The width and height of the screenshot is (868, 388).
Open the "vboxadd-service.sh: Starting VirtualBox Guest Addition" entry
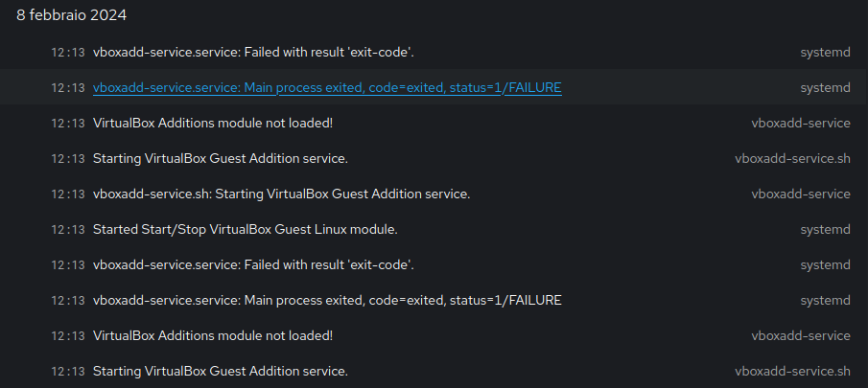[281, 194]
